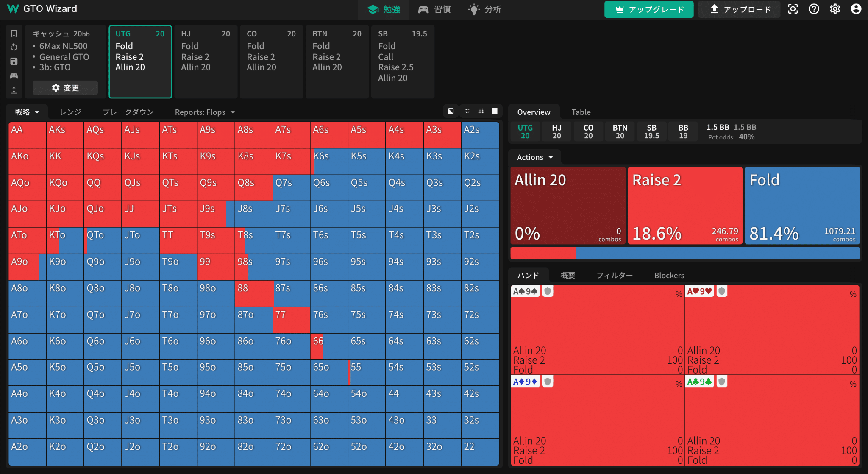
Task: Switch to the Table tab
Action: pyautogui.click(x=581, y=112)
